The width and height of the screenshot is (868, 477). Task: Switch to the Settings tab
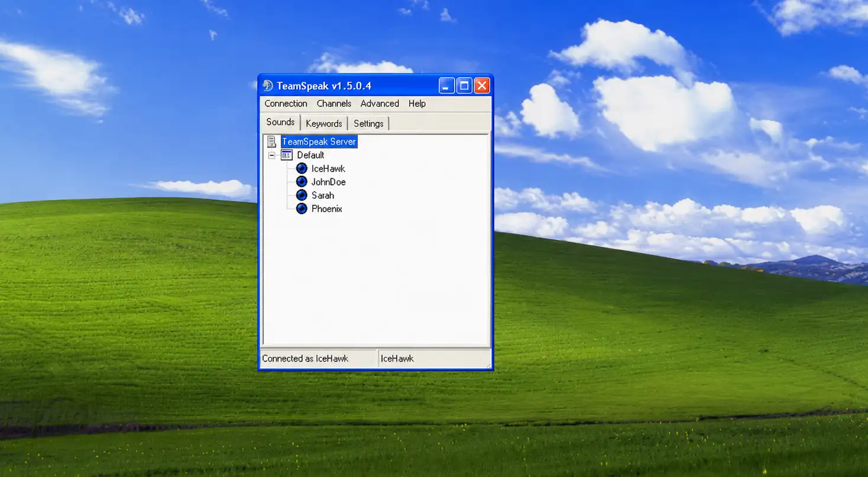368,124
